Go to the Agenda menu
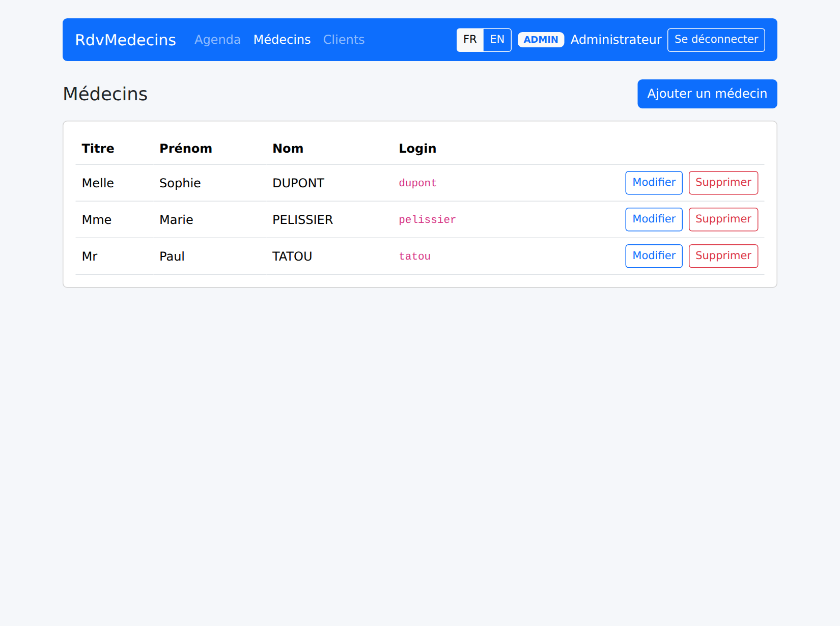Screen dimensions: 840x626 click(217, 40)
